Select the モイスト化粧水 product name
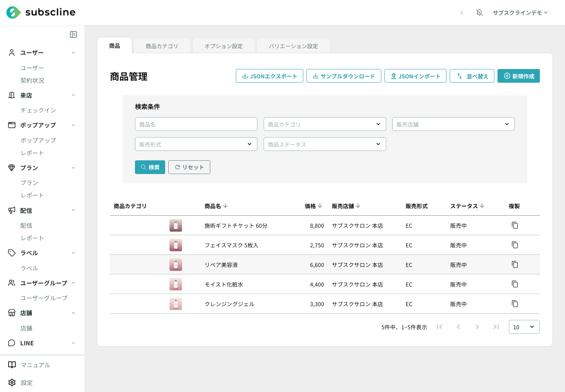The height and width of the screenshot is (392, 565). pyautogui.click(x=224, y=284)
